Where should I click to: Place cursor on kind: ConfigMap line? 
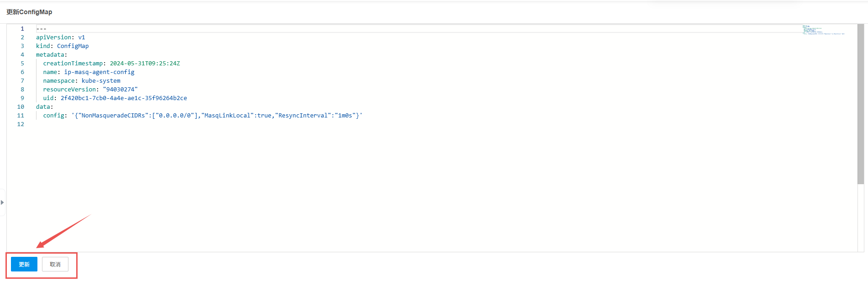click(x=63, y=46)
